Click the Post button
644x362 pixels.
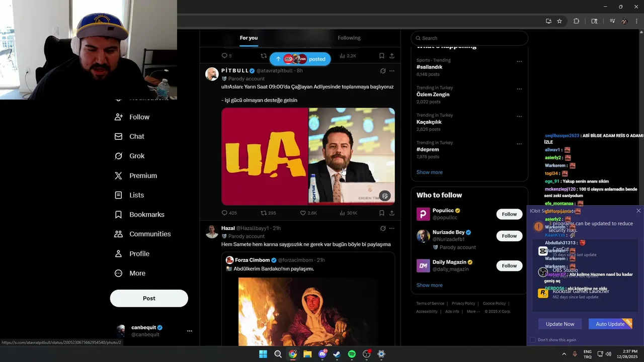click(x=149, y=298)
